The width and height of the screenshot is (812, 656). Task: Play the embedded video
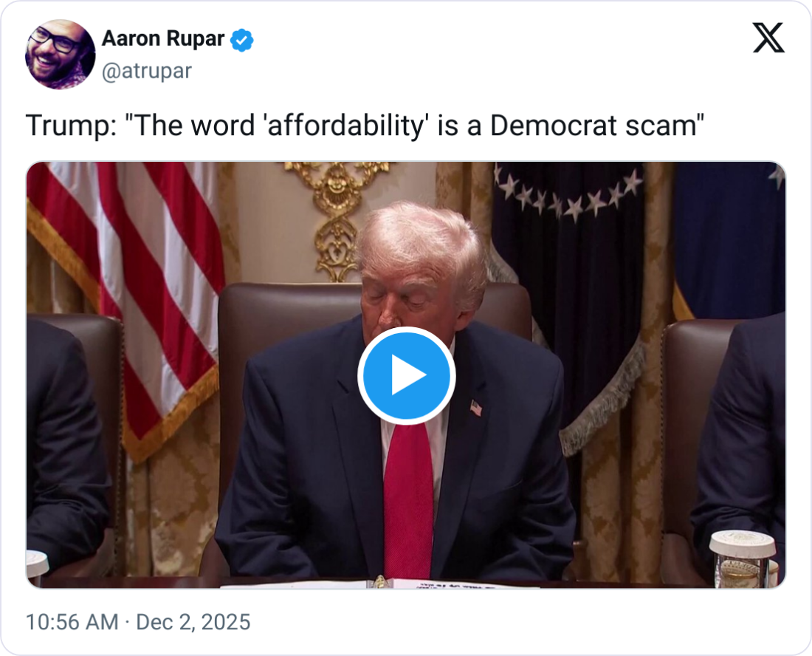coord(406,375)
